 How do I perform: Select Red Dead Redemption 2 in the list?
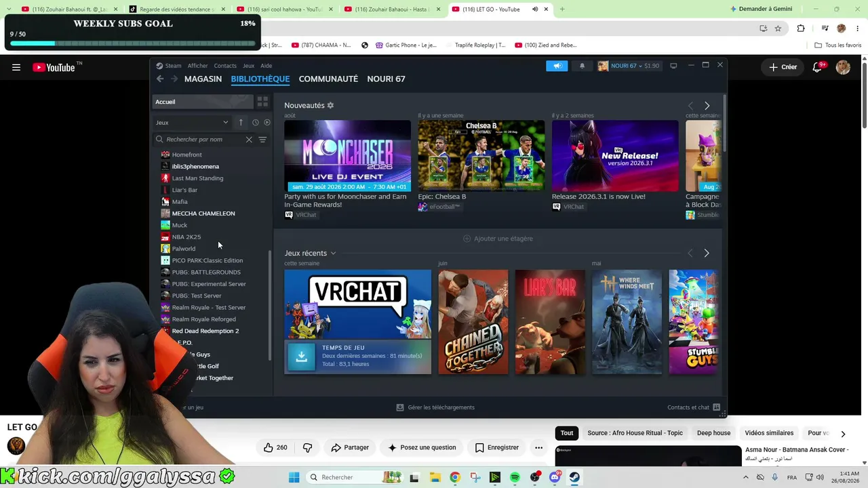click(205, 331)
